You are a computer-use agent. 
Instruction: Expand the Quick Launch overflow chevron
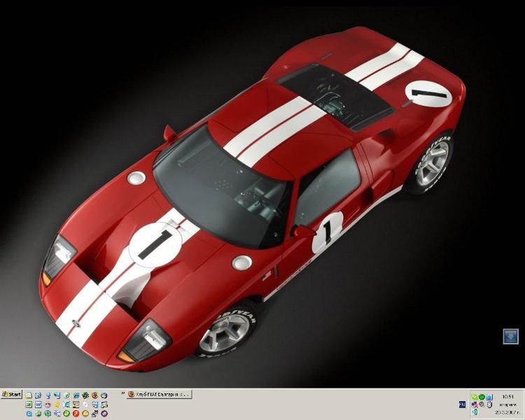(122, 393)
